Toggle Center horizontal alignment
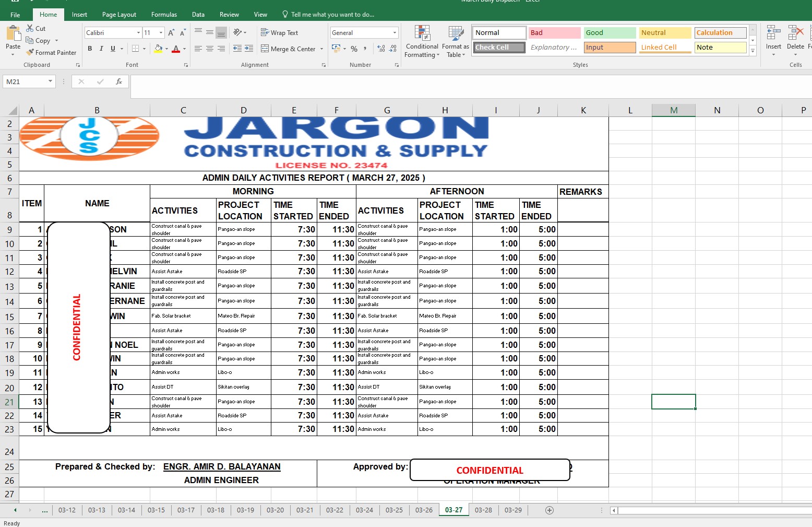Viewport: 812px width, 527px height. click(x=210, y=49)
